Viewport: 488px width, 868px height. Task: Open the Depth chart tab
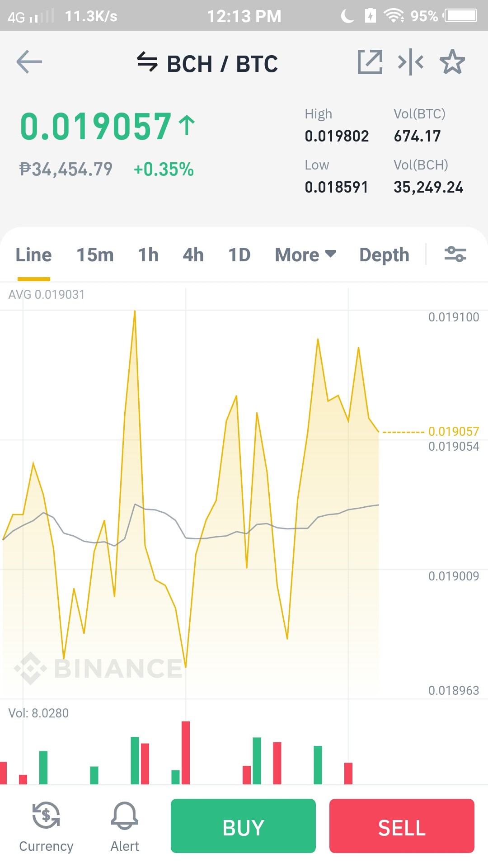(x=384, y=255)
